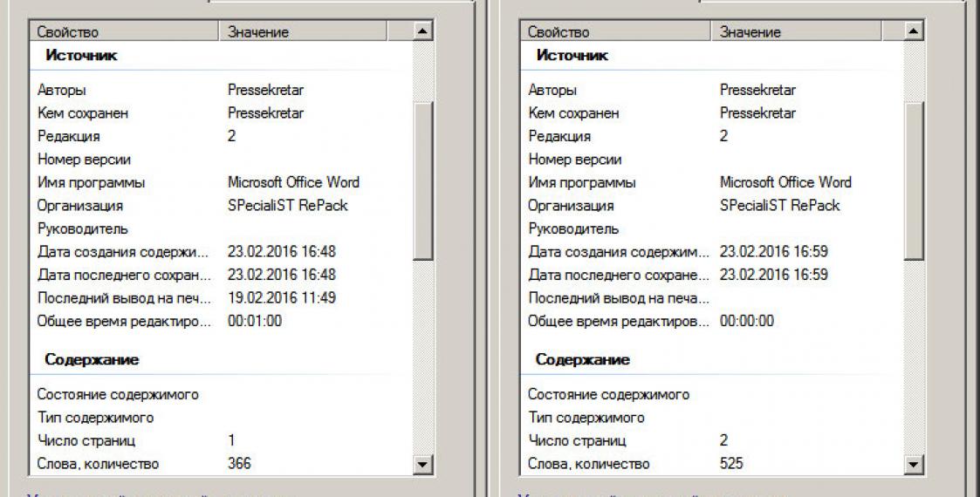Click the Содержание section header in right panel
The width and height of the screenshot is (980, 497).
click(582, 360)
